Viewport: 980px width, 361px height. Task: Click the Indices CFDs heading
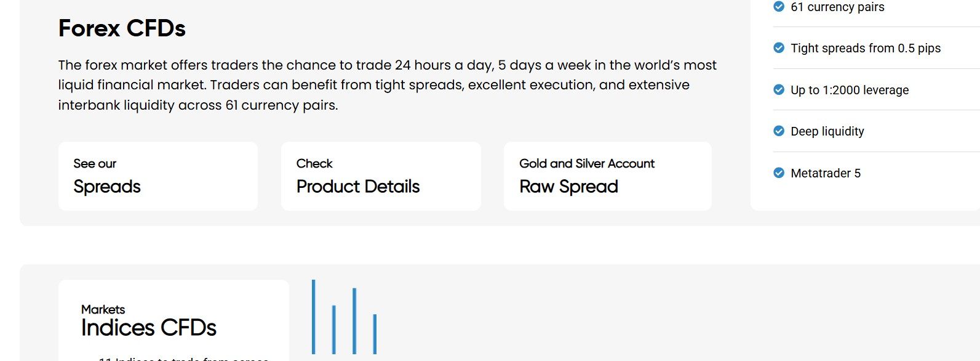coord(149,328)
